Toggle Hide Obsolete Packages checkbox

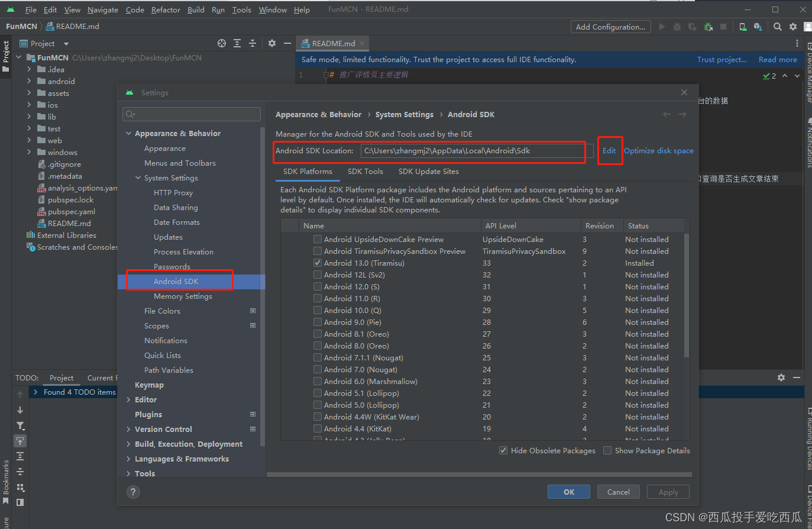[x=503, y=450]
